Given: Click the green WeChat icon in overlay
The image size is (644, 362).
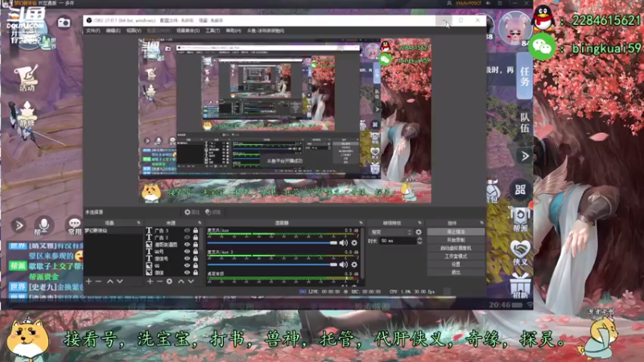Looking at the screenshot, I should 542,47.
